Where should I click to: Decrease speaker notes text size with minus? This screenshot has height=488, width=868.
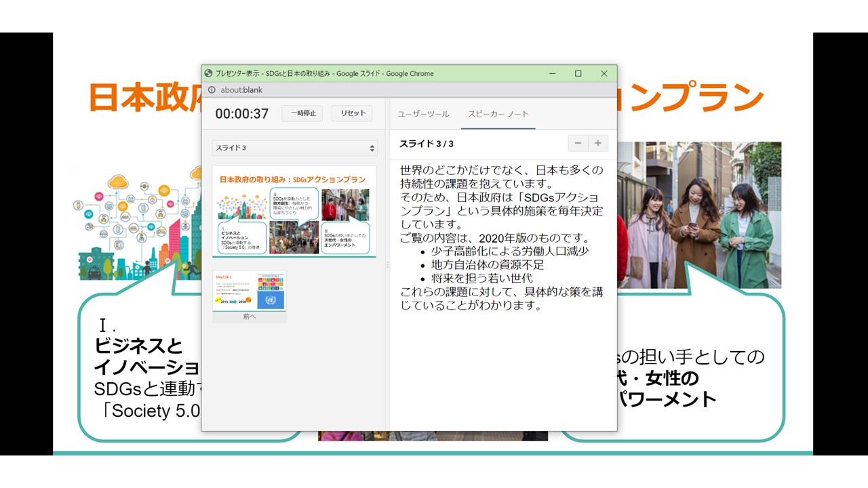[578, 143]
